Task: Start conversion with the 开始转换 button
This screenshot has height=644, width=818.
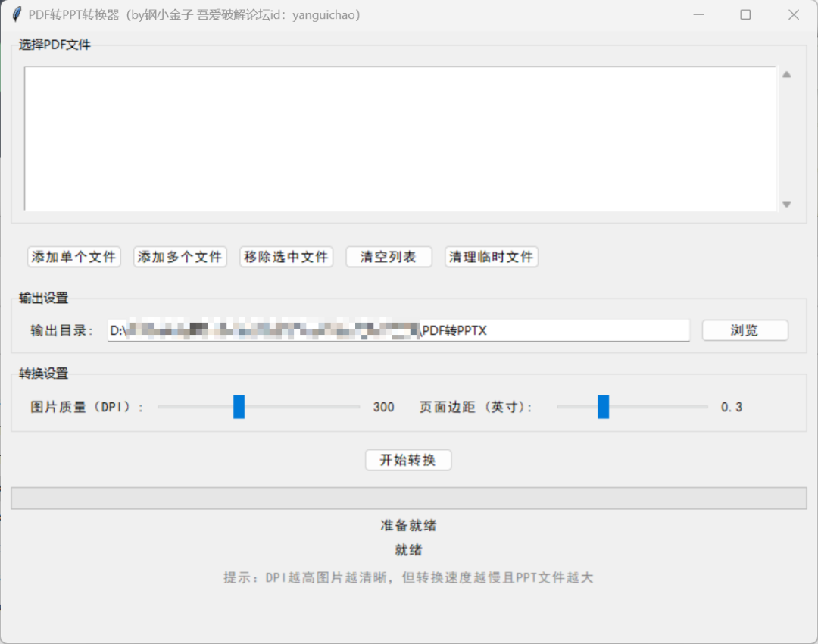Action: point(408,460)
